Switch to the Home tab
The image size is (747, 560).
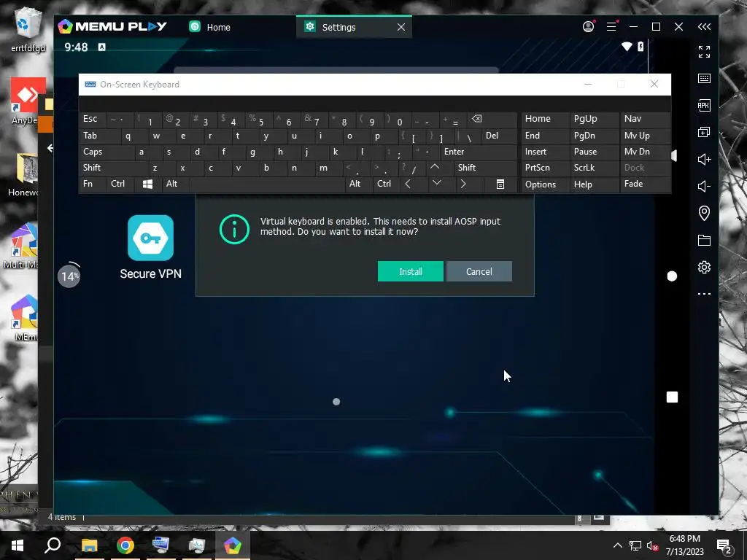click(x=209, y=27)
